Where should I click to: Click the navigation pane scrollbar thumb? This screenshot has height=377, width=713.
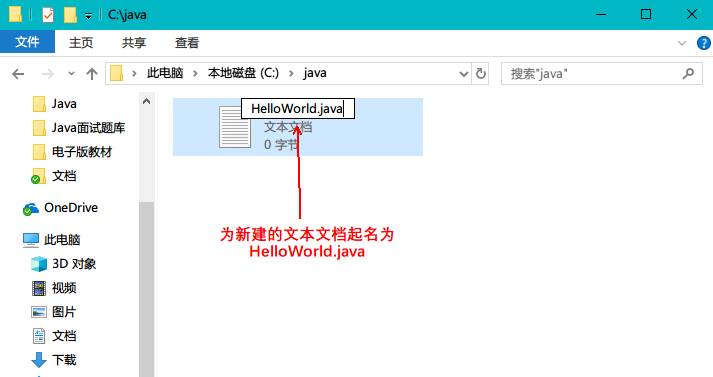(146, 289)
